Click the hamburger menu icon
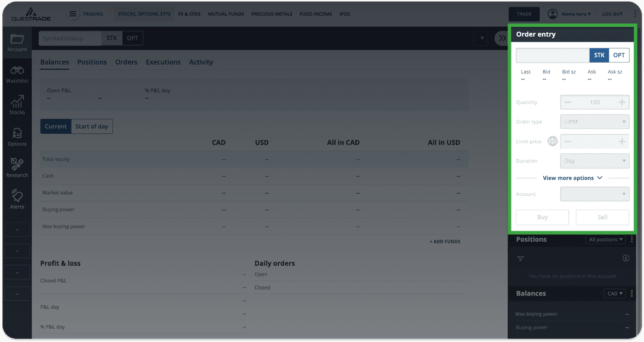Screen dimensions: 644x342 [73, 14]
